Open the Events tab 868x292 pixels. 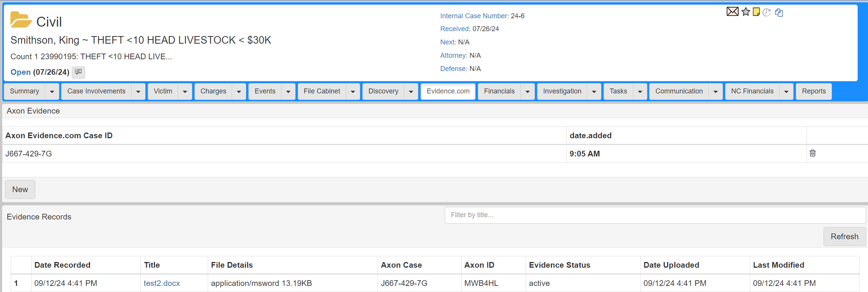tap(265, 92)
